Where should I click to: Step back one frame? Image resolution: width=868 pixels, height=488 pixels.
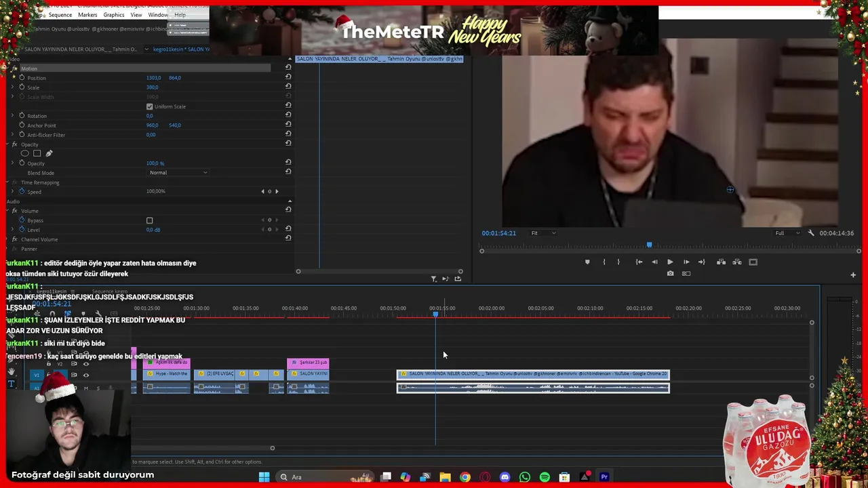pyautogui.click(x=654, y=262)
